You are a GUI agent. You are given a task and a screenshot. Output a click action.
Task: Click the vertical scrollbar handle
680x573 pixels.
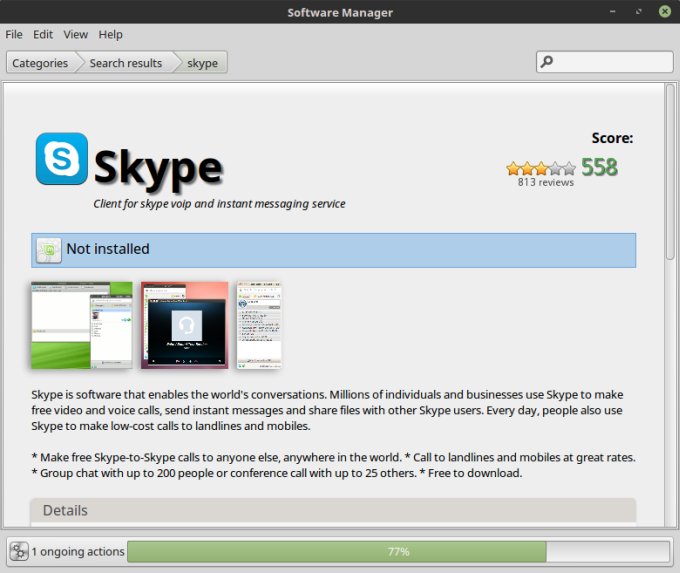(x=670, y=172)
